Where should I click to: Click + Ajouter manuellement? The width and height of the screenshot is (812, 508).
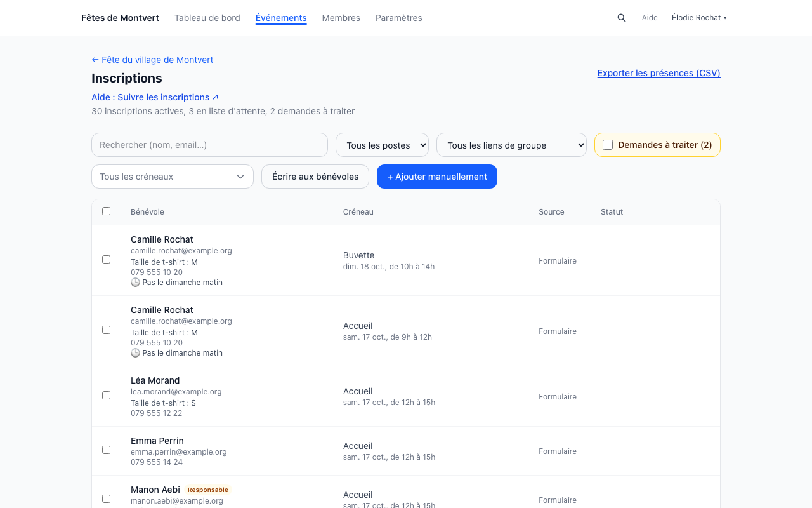(x=437, y=177)
